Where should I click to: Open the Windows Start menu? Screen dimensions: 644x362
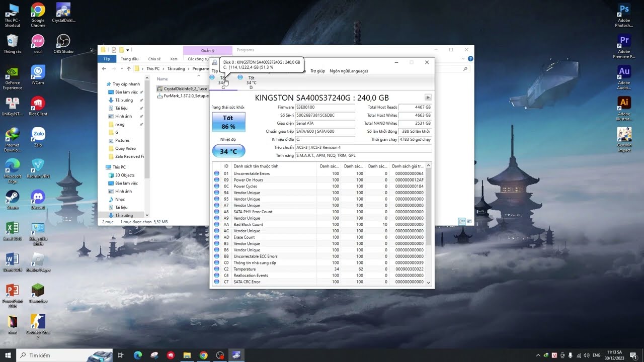click(8, 355)
